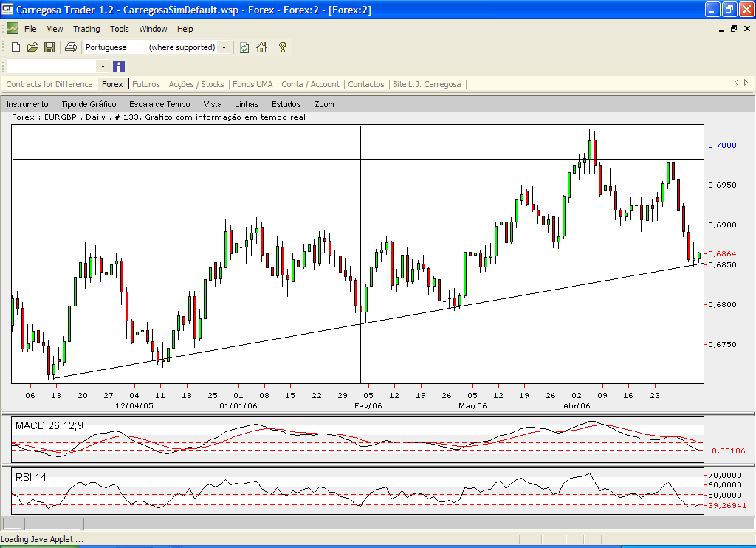Save the current workspace
Viewport: 756px width, 548px height.
[49, 47]
